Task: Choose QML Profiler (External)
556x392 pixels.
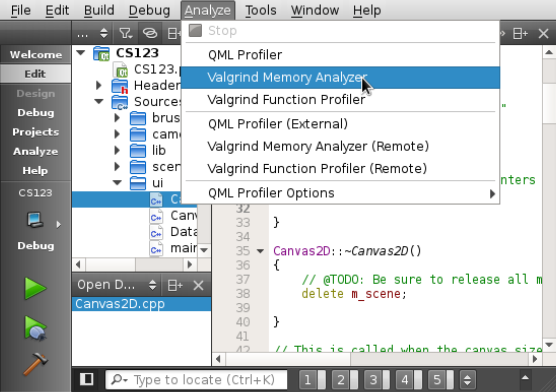Action: coord(340,124)
